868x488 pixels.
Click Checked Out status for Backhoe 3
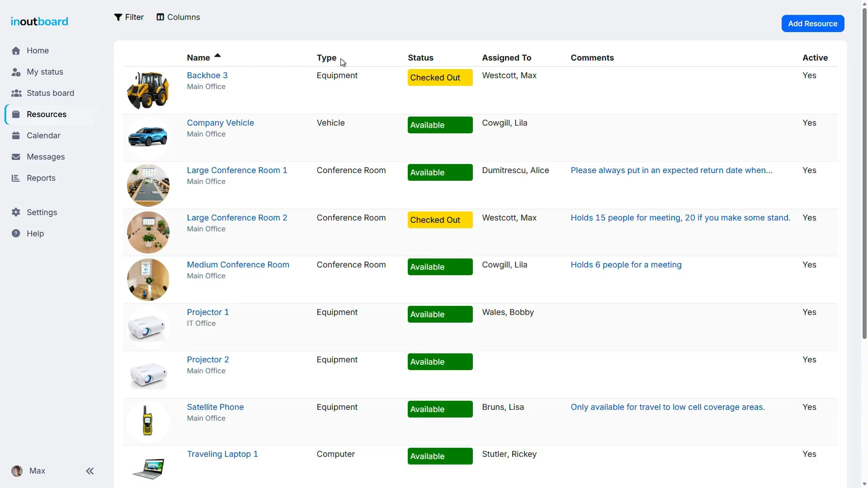[x=440, y=78]
